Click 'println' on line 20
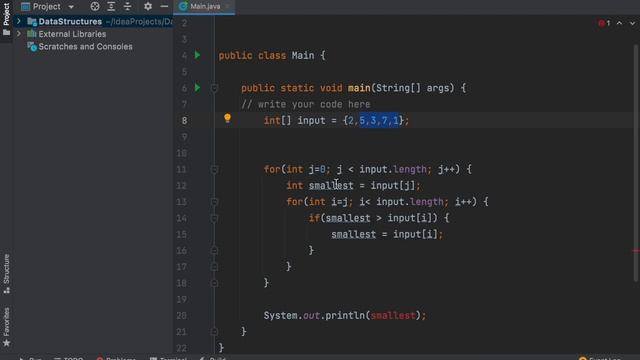The width and height of the screenshot is (640, 360). [x=345, y=316]
